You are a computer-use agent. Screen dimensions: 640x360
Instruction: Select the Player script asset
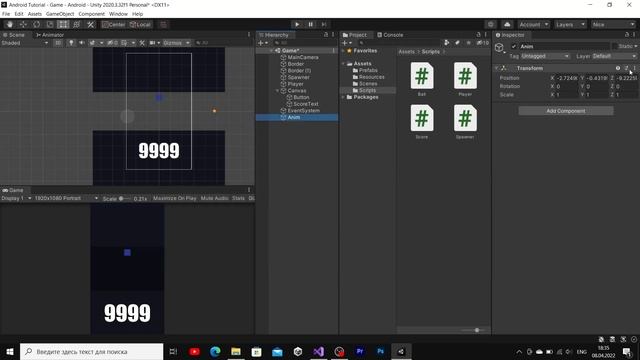click(x=465, y=79)
